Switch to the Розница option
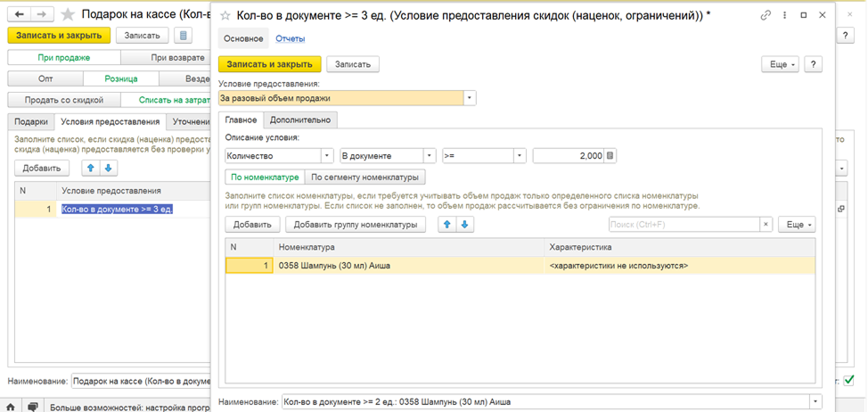Image resolution: width=868 pixels, height=412 pixels. tap(121, 79)
